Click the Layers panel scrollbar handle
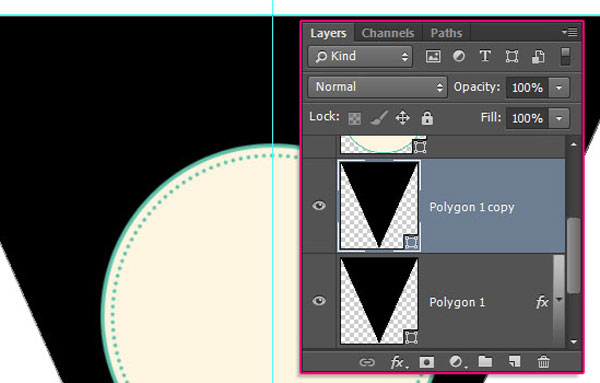This screenshot has width=600, height=383. (573, 256)
